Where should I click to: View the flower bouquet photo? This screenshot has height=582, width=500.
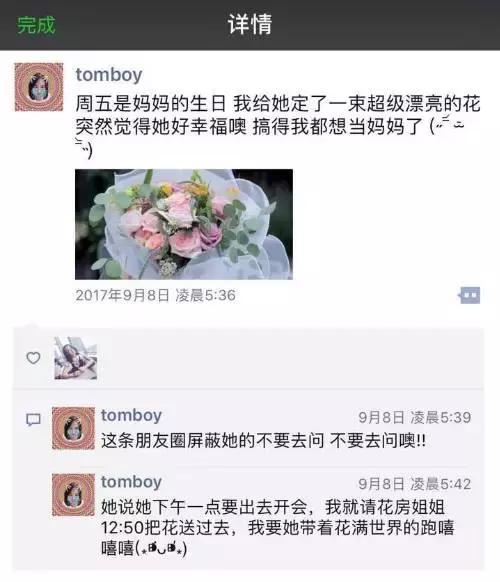click(x=184, y=224)
